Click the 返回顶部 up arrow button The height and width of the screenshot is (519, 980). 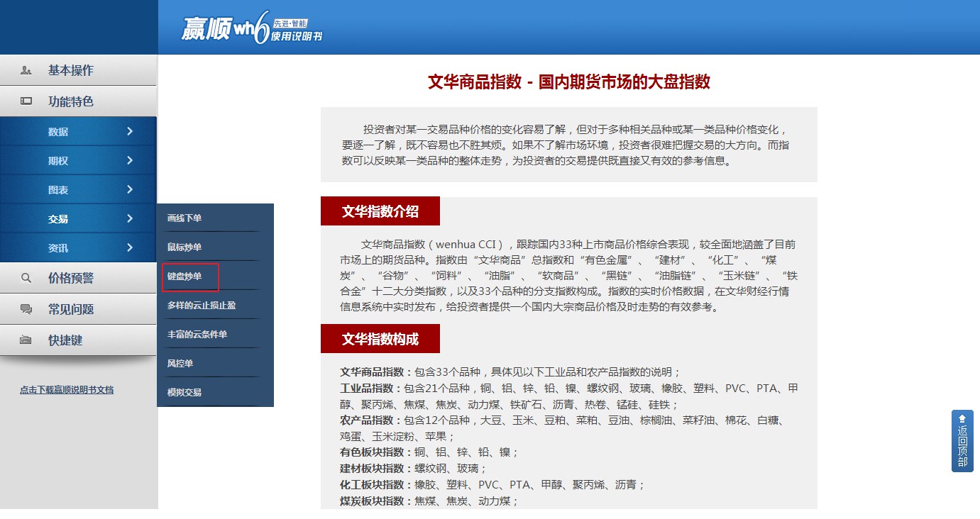962,440
